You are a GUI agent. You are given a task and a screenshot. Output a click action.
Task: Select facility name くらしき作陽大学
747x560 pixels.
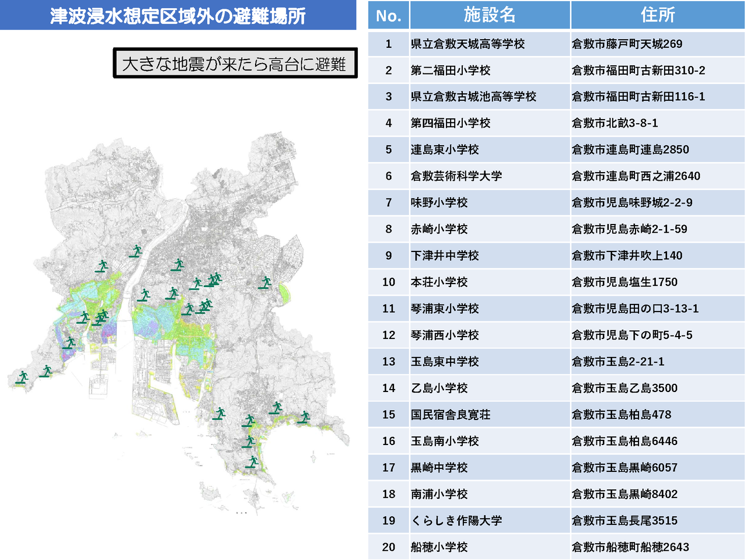456,520
